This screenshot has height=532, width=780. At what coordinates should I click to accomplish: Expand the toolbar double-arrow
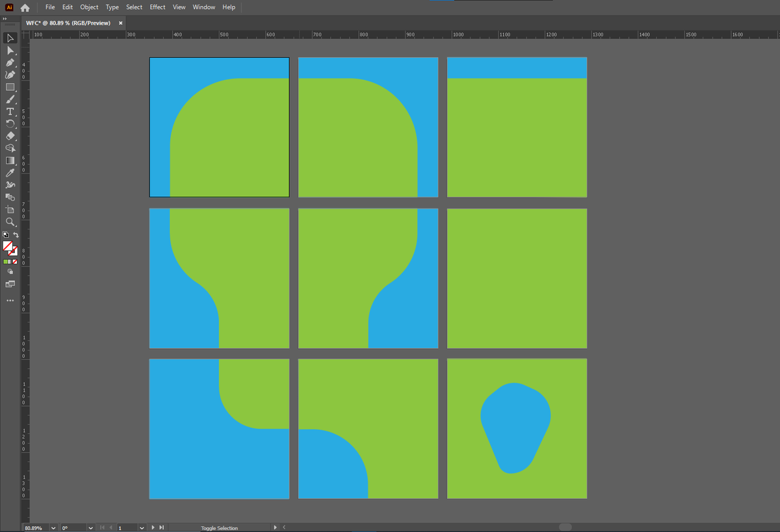(x=5, y=19)
